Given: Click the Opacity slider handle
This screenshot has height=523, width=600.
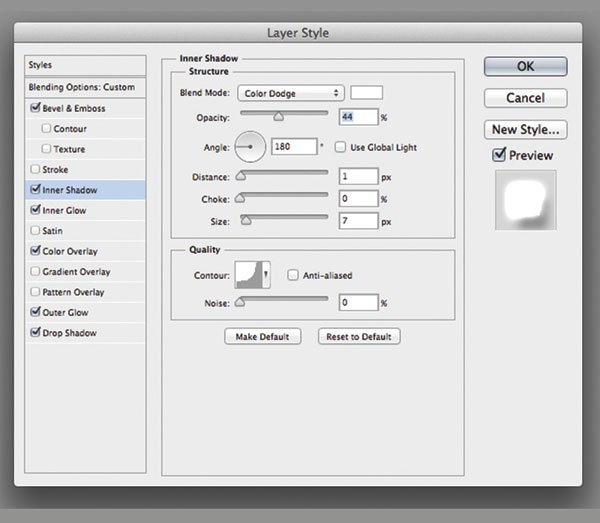Looking at the screenshot, I should [x=278, y=117].
